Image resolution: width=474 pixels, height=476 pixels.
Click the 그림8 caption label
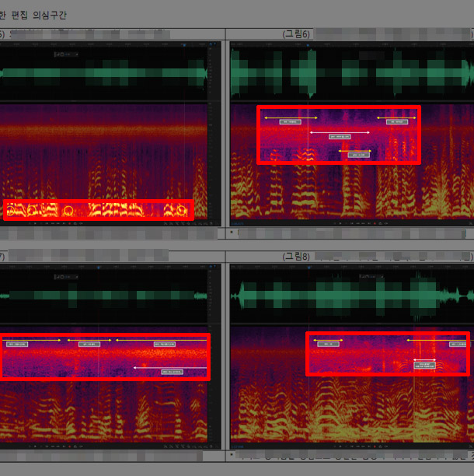point(295,255)
